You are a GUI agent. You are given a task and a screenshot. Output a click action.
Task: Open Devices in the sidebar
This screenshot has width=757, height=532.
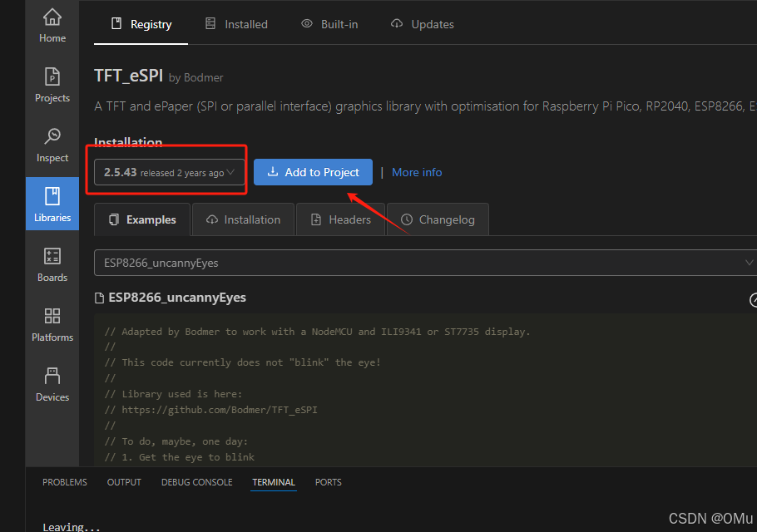coord(52,384)
